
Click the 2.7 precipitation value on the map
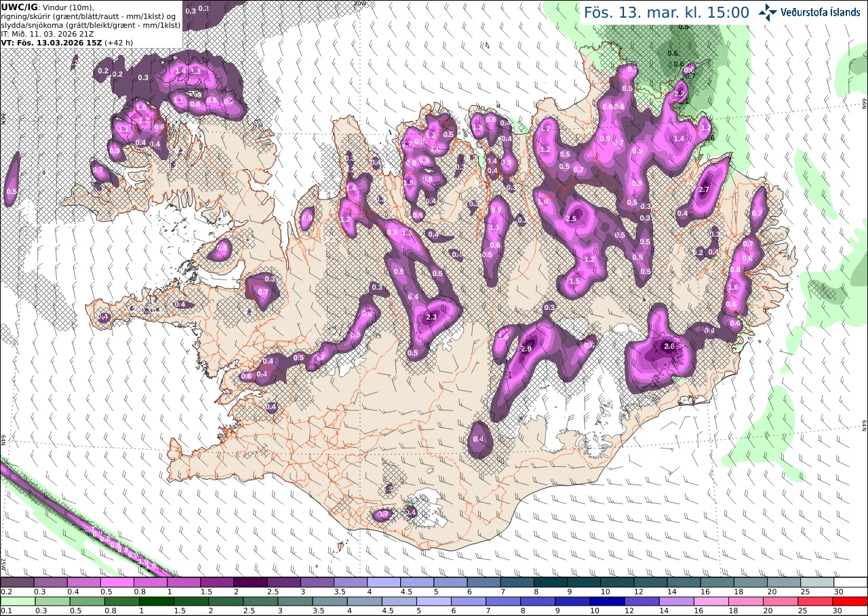coord(704,189)
